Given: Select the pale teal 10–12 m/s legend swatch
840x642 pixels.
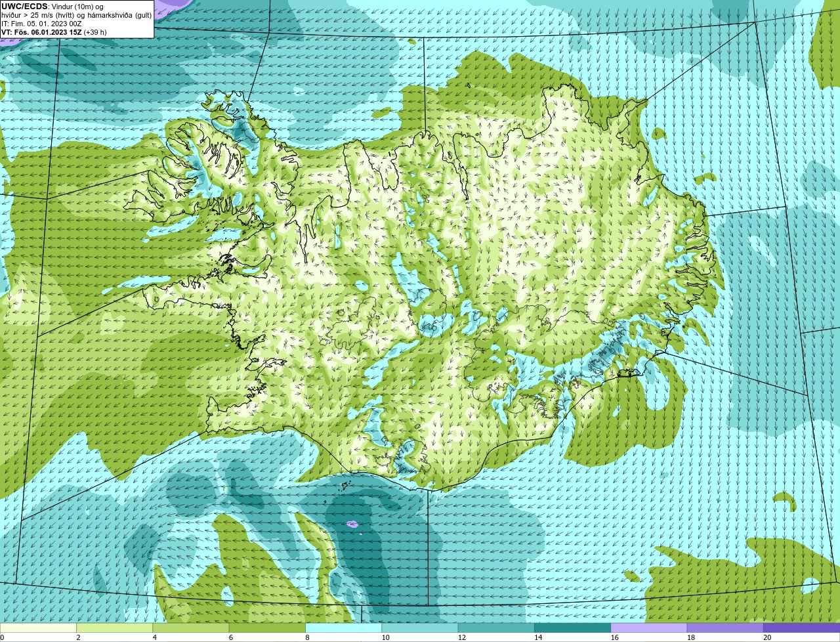Looking at the screenshot, I should [x=420, y=628].
